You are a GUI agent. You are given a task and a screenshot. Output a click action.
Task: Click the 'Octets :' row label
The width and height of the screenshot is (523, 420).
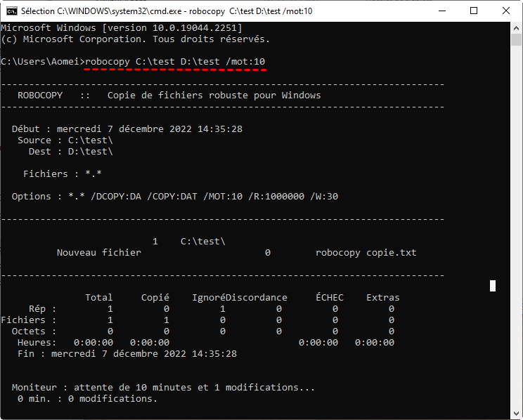tap(34, 332)
